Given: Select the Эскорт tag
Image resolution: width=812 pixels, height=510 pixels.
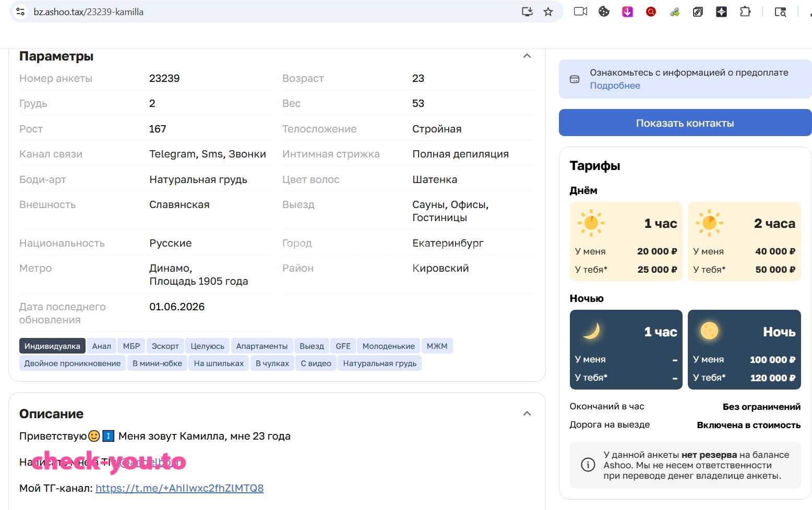Looking at the screenshot, I should coord(165,346).
